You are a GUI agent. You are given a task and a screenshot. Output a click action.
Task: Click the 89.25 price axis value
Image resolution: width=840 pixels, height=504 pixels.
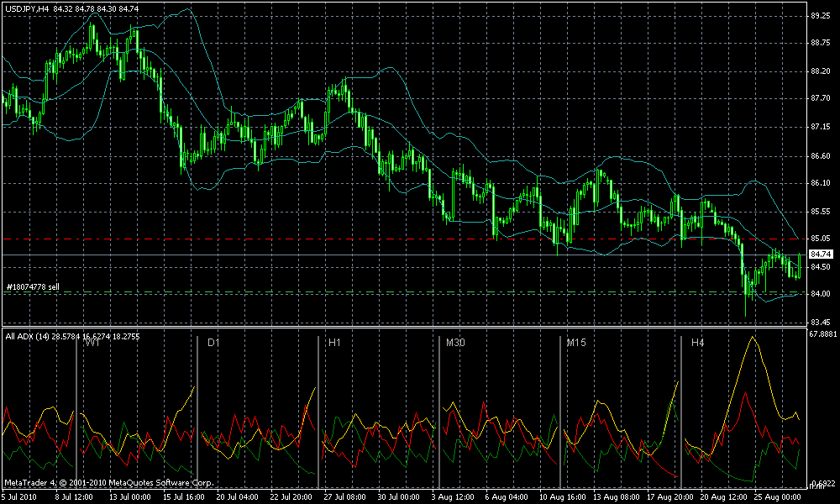point(821,16)
